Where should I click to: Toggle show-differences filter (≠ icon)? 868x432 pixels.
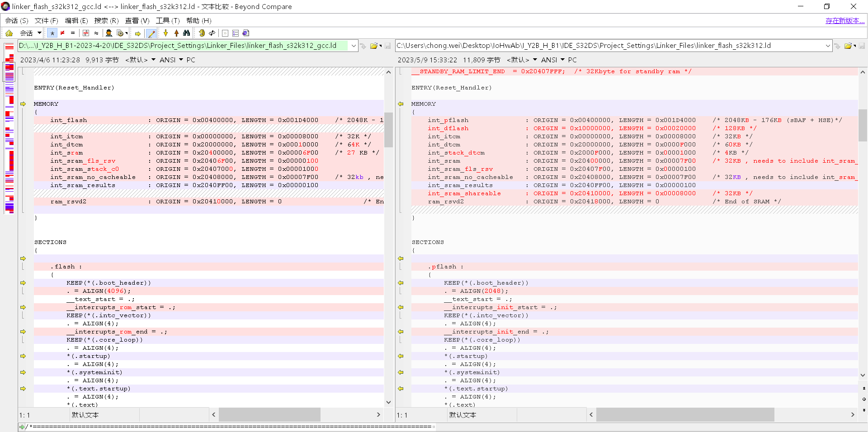(x=62, y=33)
